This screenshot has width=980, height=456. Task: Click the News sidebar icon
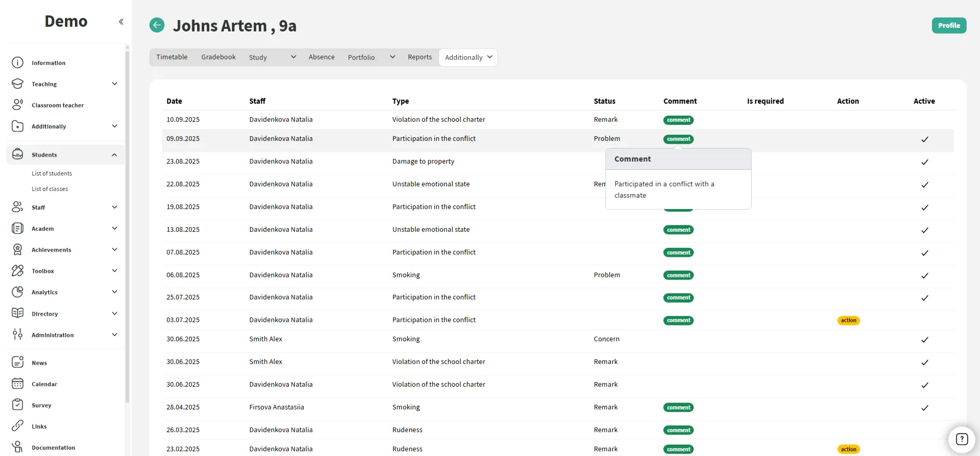pos(18,363)
